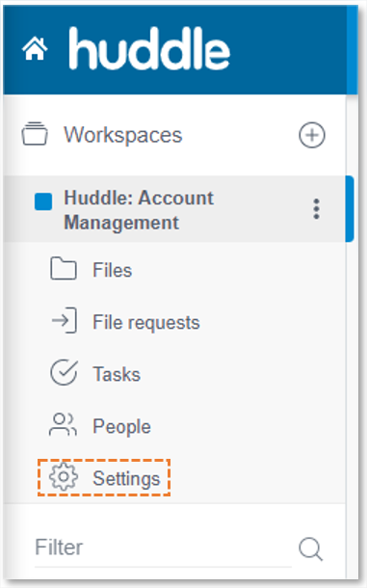Open the People section
This screenshot has height=588, width=367.
(x=121, y=427)
